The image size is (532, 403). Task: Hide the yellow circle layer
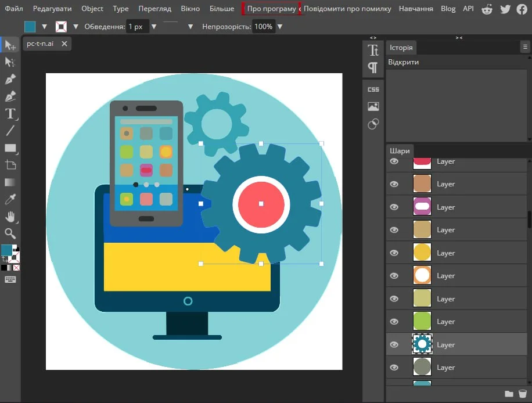394,253
